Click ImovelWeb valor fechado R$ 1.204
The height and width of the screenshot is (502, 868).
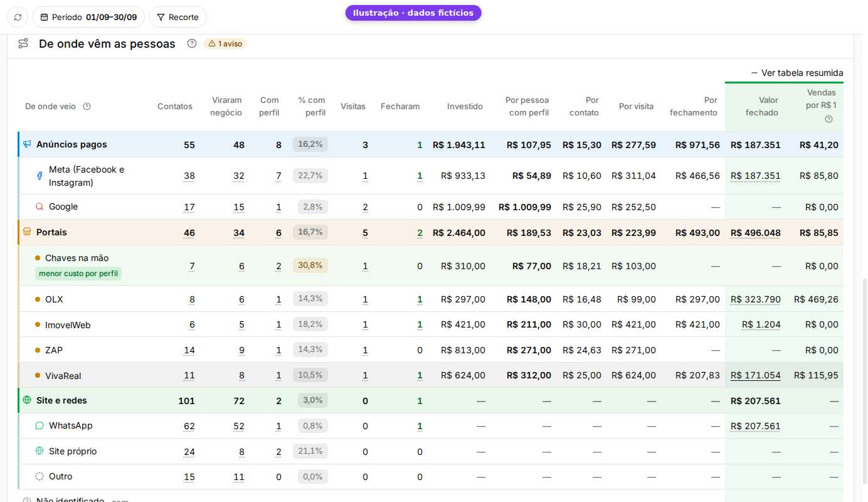[761, 324]
